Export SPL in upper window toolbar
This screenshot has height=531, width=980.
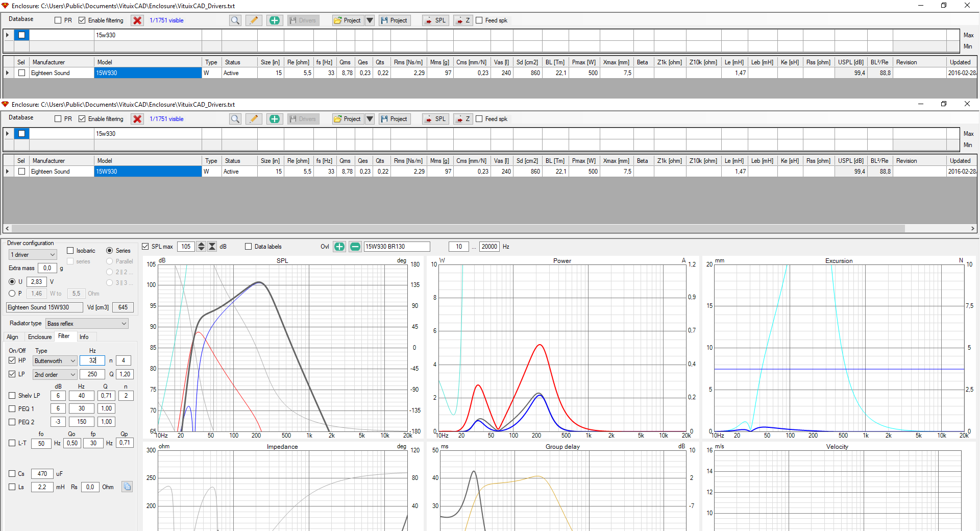click(x=435, y=20)
